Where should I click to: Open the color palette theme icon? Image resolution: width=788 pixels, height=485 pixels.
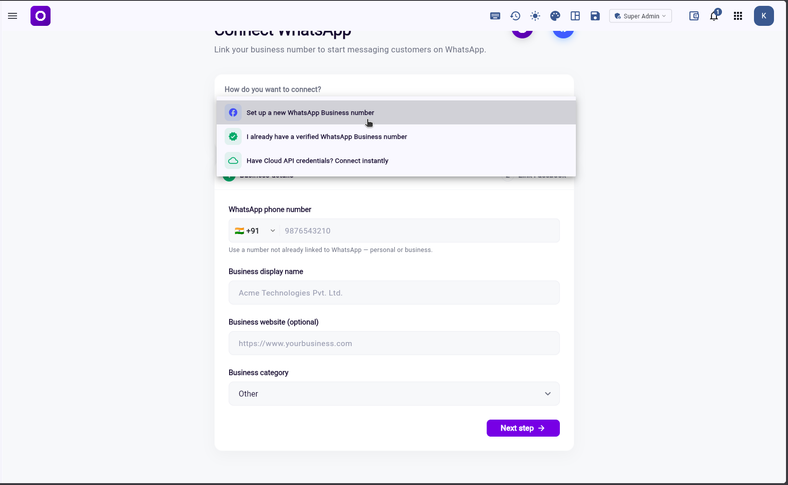pos(555,16)
